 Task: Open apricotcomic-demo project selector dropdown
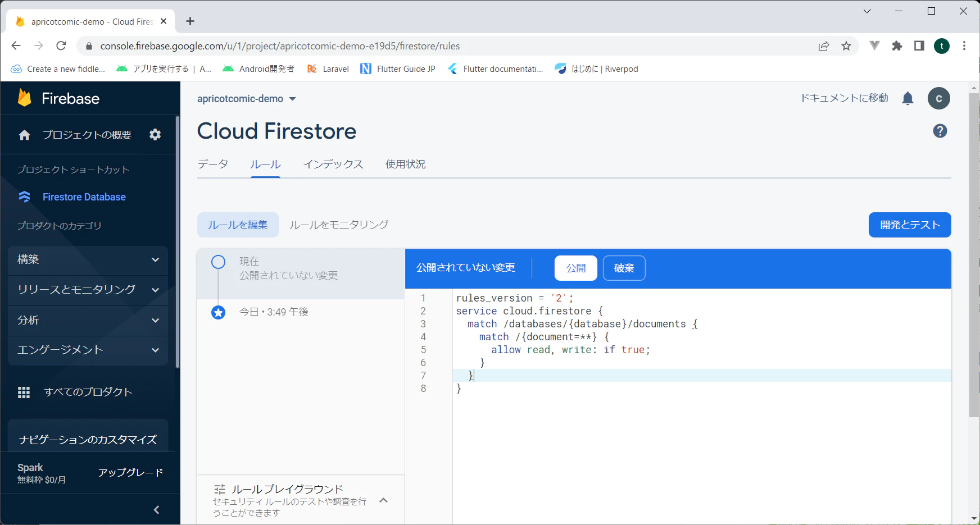click(247, 99)
